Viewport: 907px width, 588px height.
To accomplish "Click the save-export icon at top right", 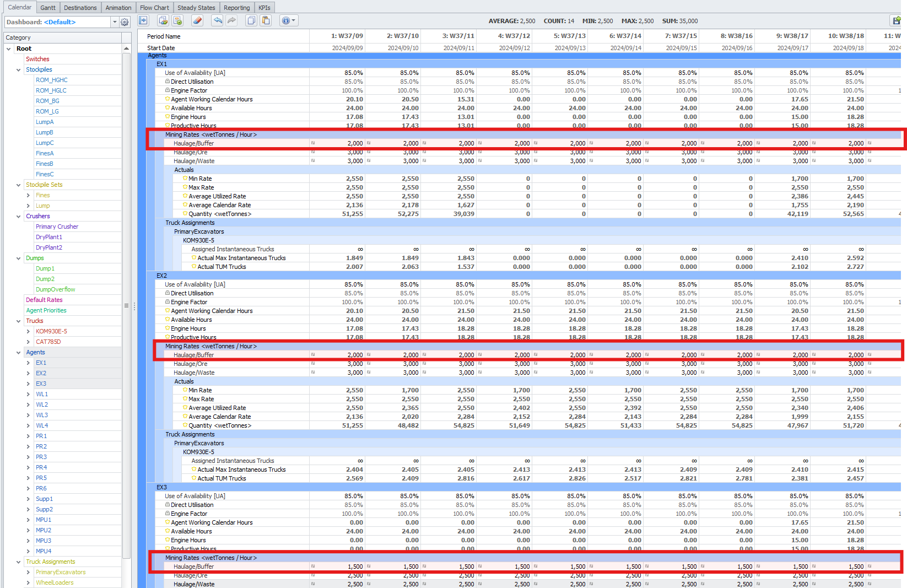I will (897, 21).
